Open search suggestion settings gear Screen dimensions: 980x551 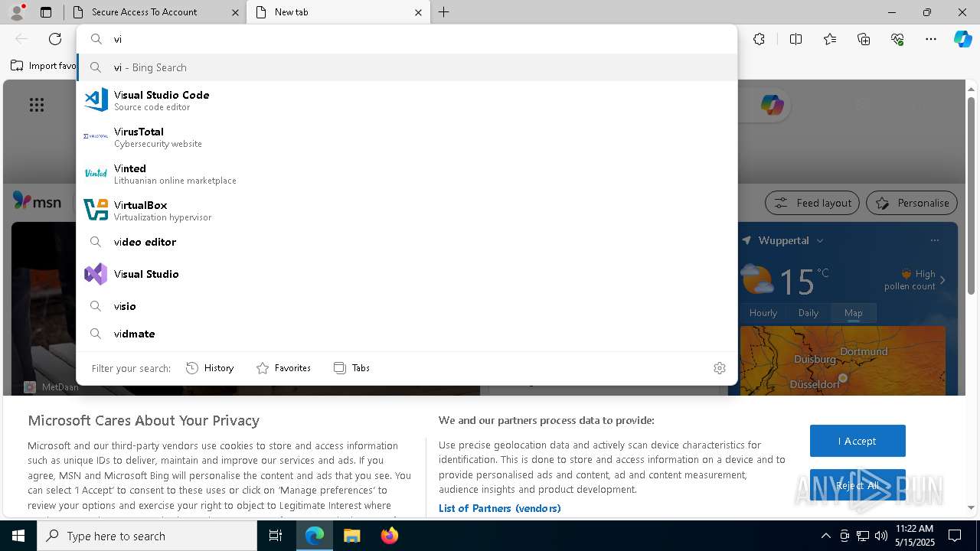[719, 368]
